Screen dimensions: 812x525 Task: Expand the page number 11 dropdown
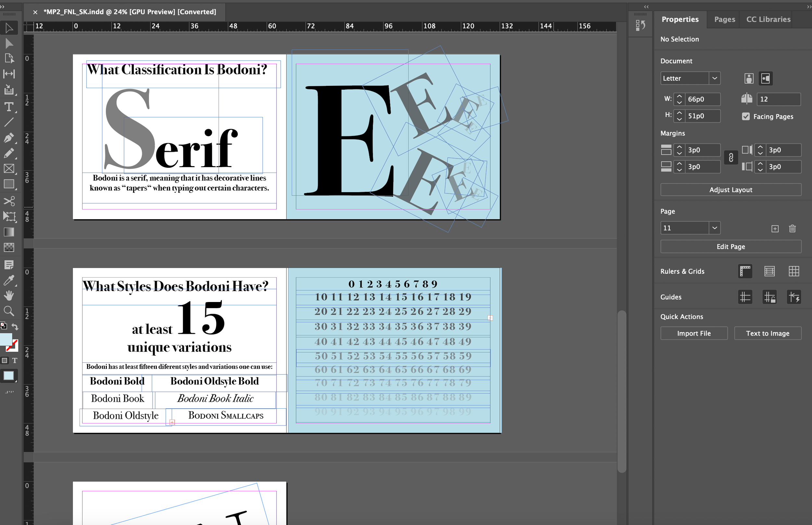pos(714,228)
